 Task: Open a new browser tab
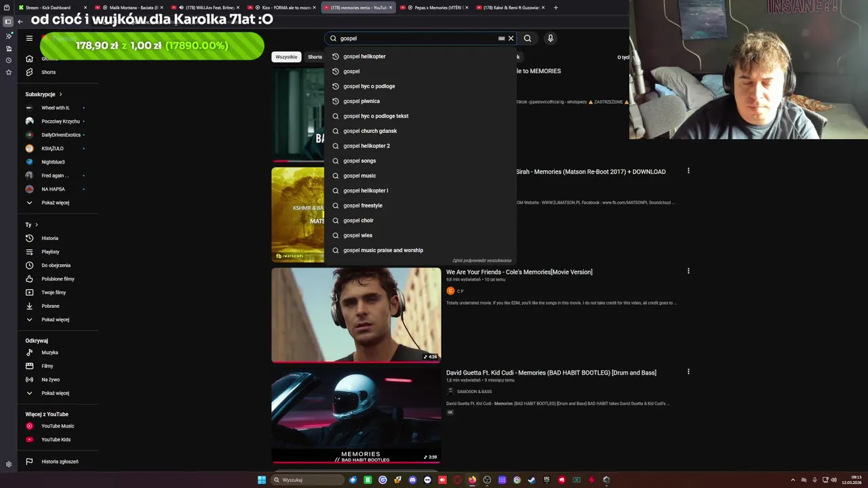(x=556, y=7)
